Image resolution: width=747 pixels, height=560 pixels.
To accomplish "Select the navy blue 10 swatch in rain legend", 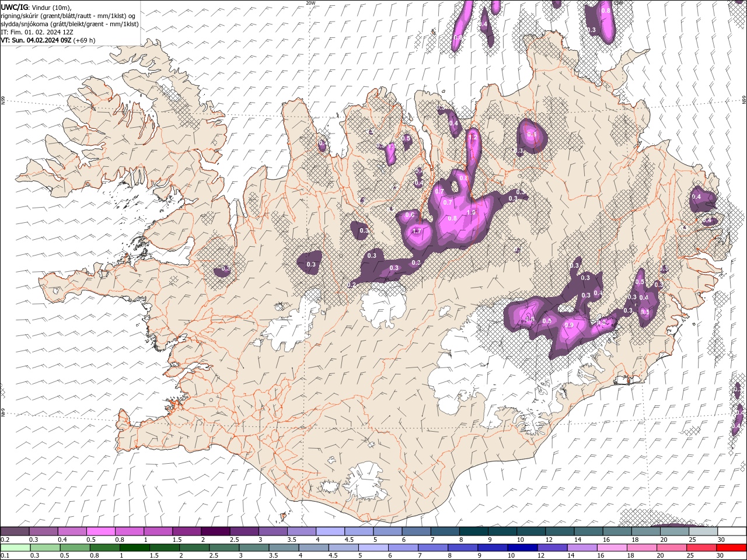I will 522,548.
